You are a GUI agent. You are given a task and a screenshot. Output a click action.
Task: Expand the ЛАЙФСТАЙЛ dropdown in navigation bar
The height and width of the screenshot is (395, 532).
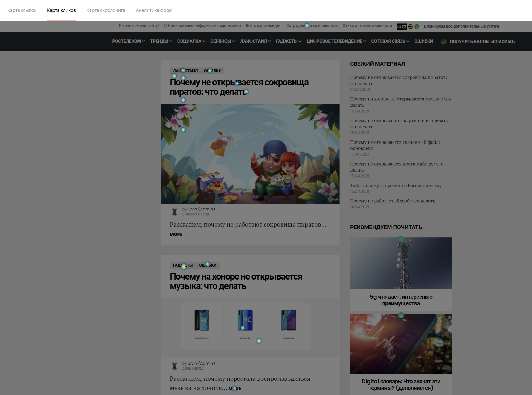coord(255,41)
